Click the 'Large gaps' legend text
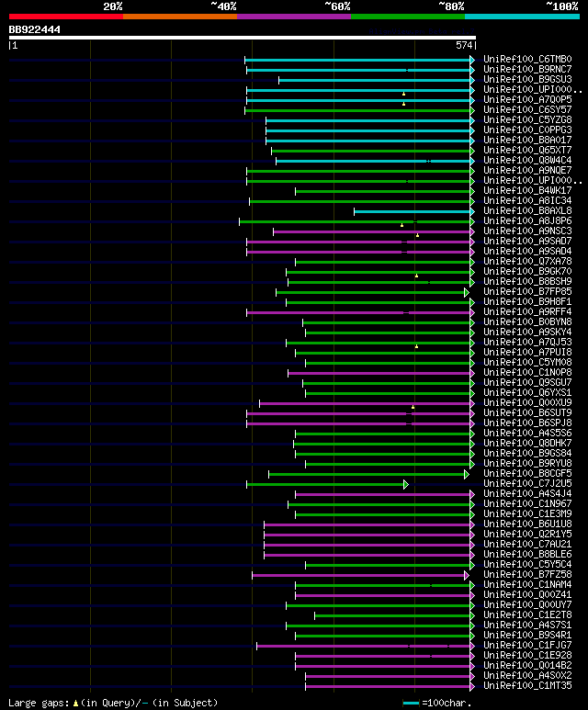The width and height of the screenshot is (588, 710). click(38, 704)
